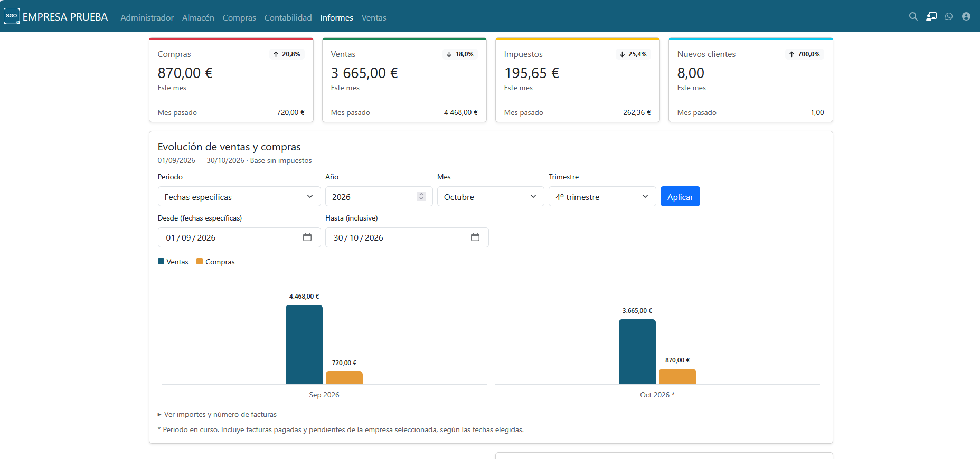Image resolution: width=980 pixels, height=459 pixels.
Task: Click the Sep 2026 Compras bar
Action: (x=344, y=378)
